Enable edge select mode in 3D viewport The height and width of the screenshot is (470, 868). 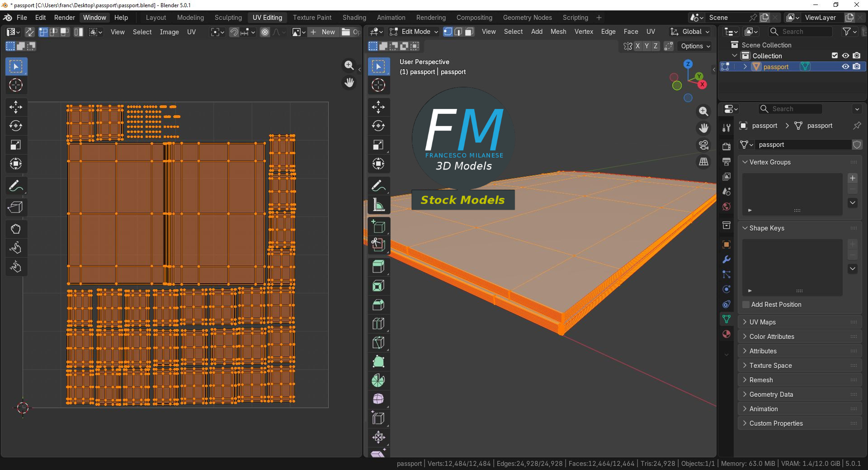pyautogui.click(x=458, y=32)
